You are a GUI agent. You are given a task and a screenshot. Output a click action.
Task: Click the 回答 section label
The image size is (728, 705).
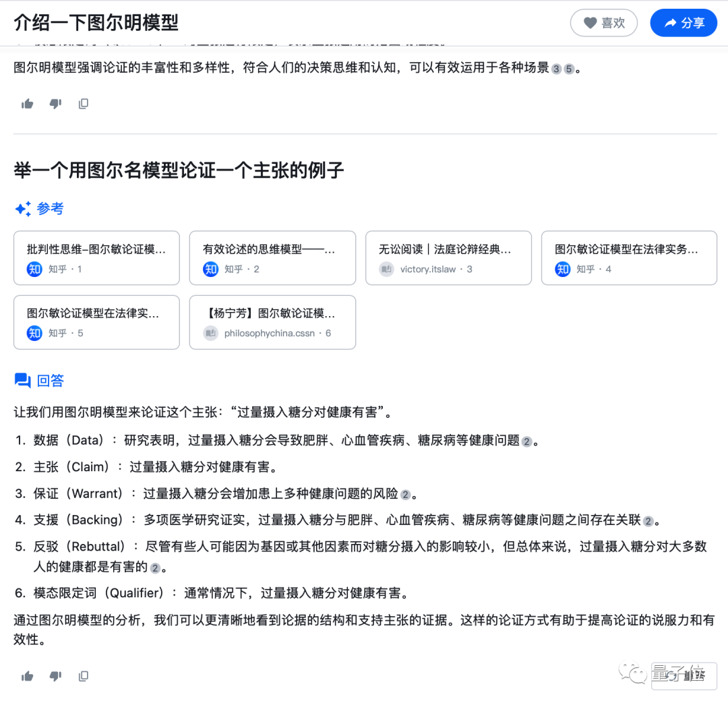pos(50,381)
